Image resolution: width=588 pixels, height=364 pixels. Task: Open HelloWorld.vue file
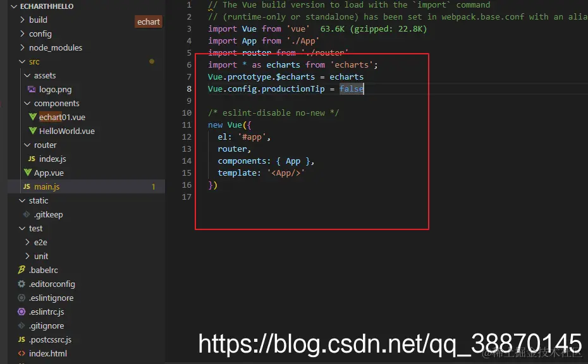coord(67,131)
